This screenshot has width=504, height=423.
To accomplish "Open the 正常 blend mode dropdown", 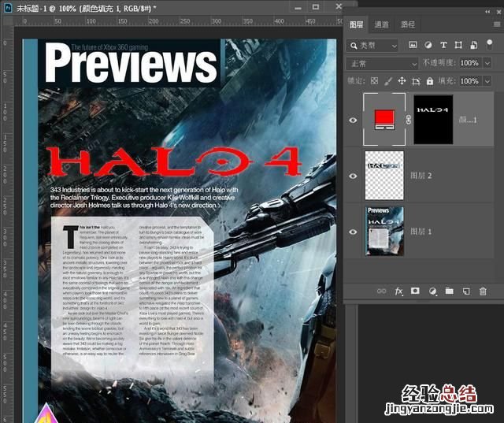I will pyautogui.click(x=382, y=63).
